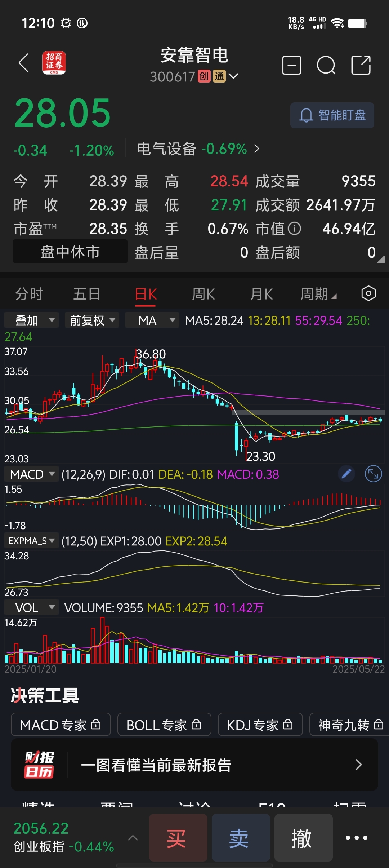
Task: Select the 日K tab
Action: 146,294
